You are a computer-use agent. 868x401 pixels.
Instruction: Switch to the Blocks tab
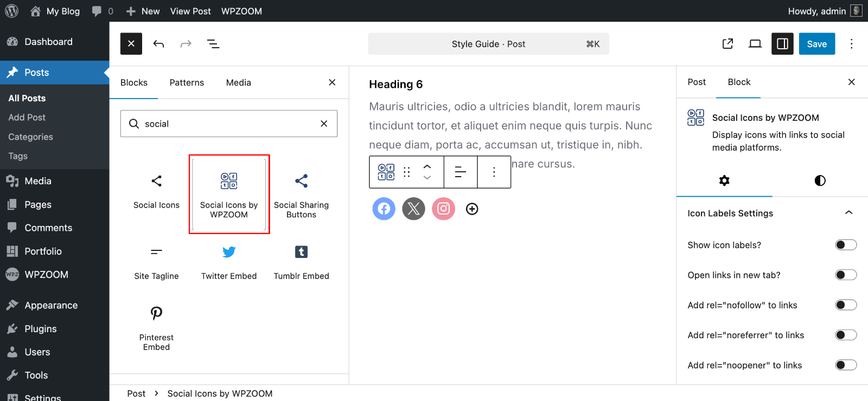tap(134, 82)
